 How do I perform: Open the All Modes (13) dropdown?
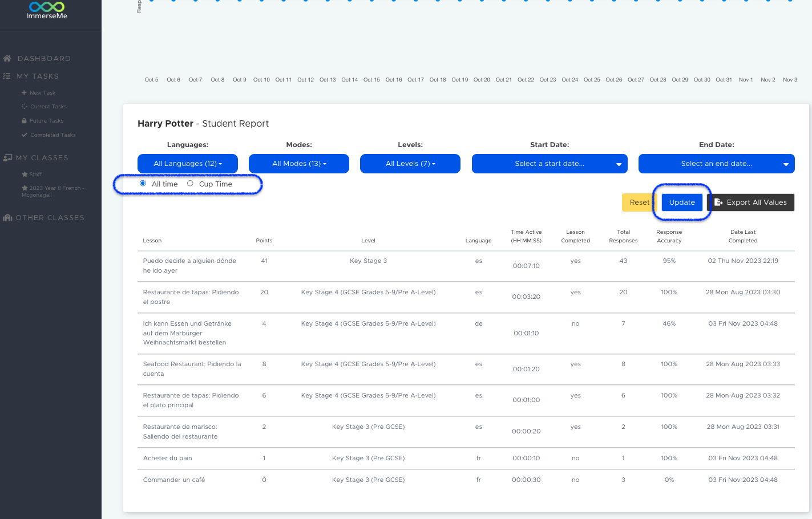[299, 164]
